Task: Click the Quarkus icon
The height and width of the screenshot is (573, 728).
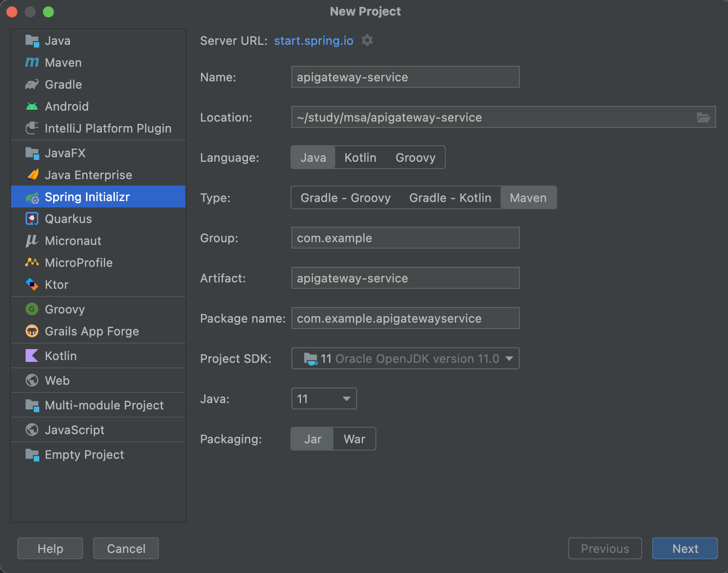Action: [x=32, y=219]
